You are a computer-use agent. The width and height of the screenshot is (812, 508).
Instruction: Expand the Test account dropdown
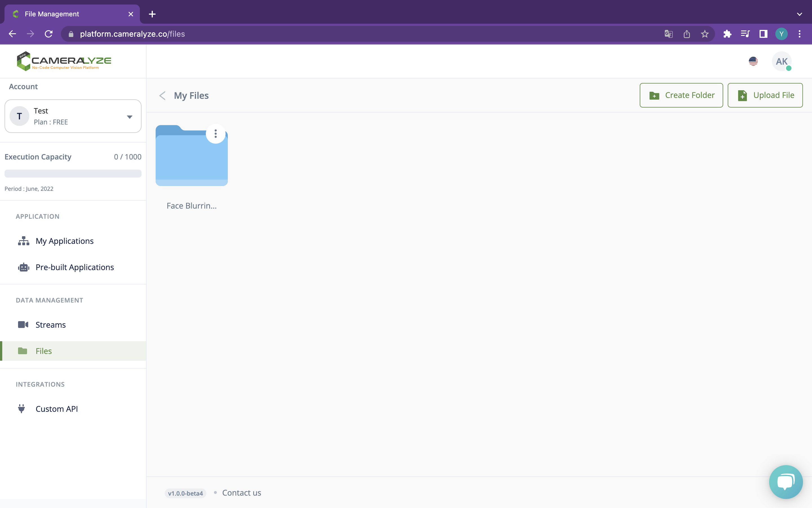click(x=73, y=116)
